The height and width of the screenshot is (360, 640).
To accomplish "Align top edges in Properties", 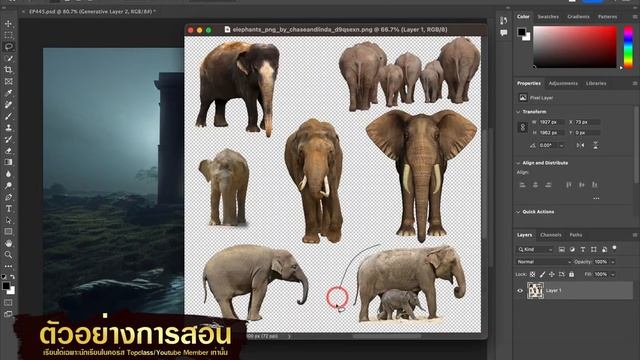I will (569, 185).
